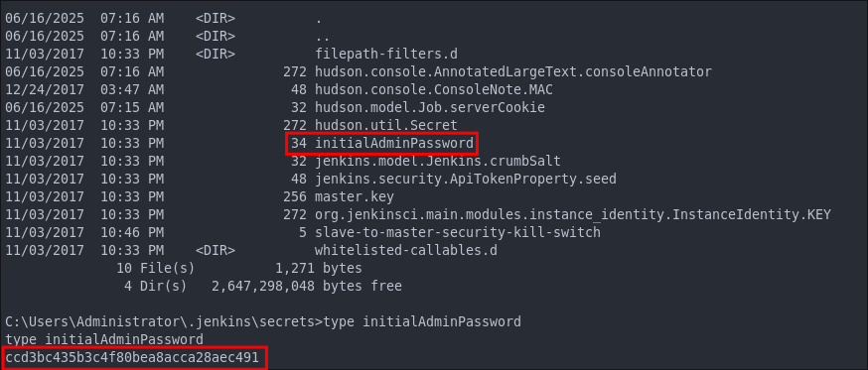The image size is (868, 370).
Task: Click the typed command 'type initialAdminPassword' at prompt
Action: coord(422,321)
